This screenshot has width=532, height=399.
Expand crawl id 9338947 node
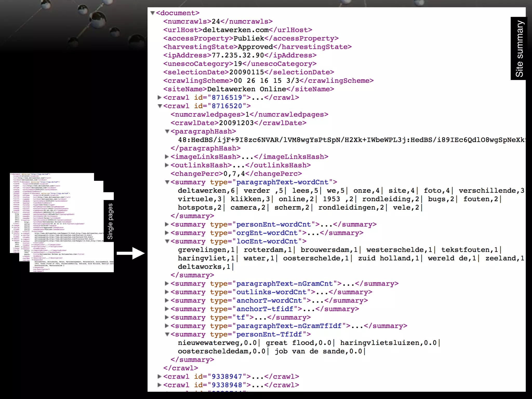point(160,376)
